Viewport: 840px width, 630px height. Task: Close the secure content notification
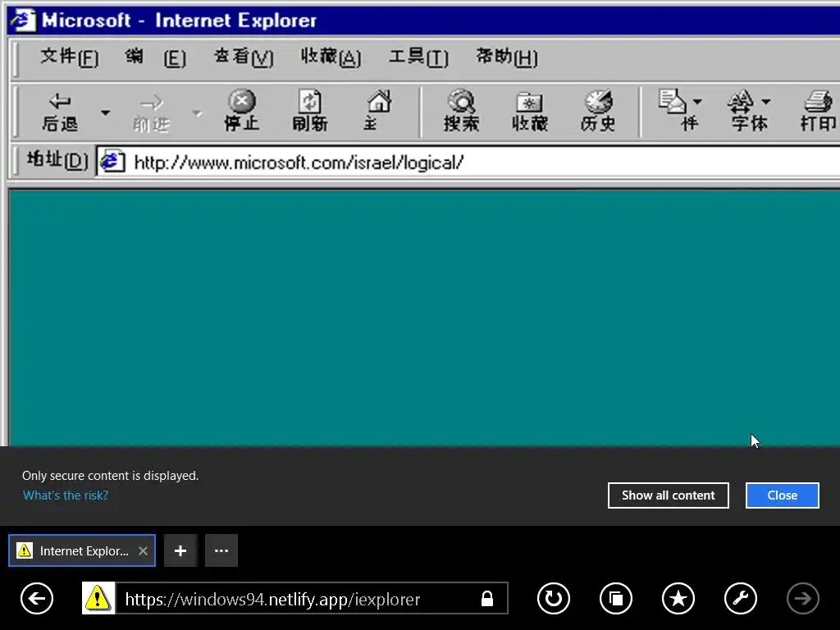pyautogui.click(x=782, y=495)
